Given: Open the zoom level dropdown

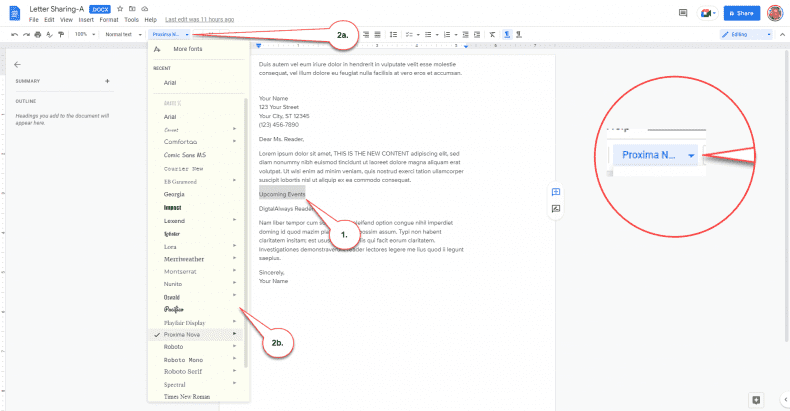Looking at the screenshot, I should point(85,34).
